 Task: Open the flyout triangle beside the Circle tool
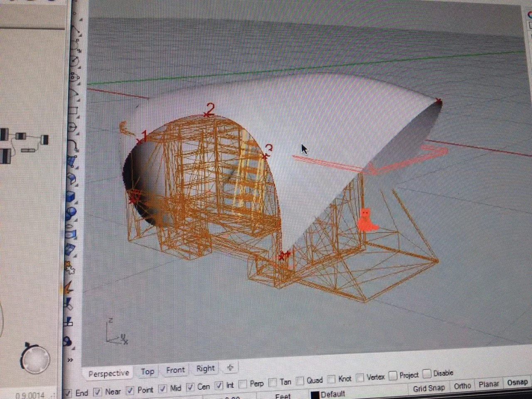click(x=79, y=67)
